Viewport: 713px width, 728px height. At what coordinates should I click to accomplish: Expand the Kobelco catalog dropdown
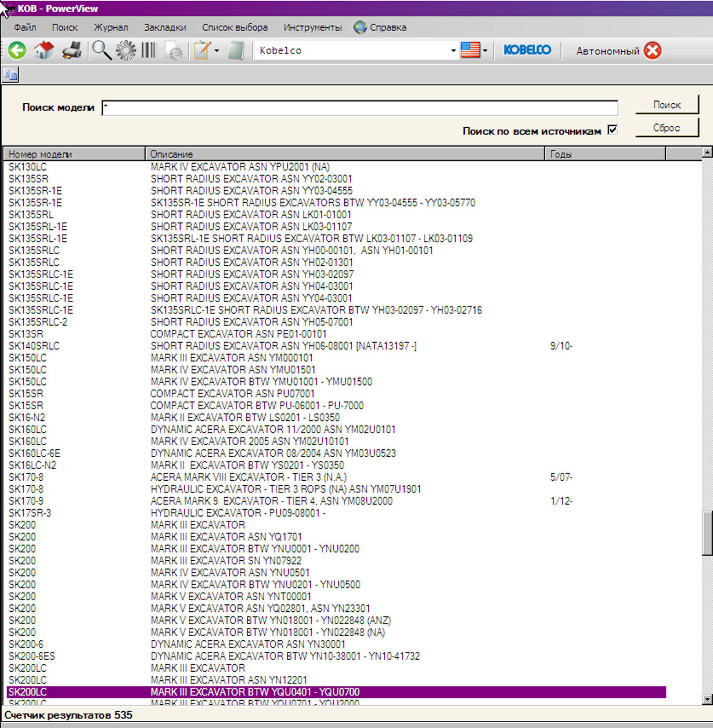point(453,51)
